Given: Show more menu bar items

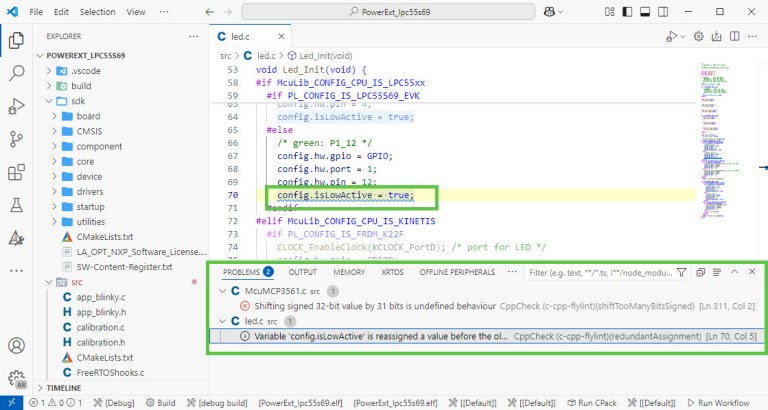Looking at the screenshot, I should click(x=164, y=12).
